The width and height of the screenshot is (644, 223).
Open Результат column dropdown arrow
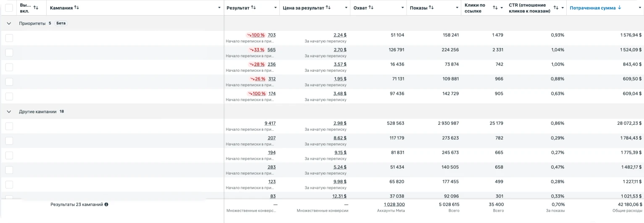point(276,8)
